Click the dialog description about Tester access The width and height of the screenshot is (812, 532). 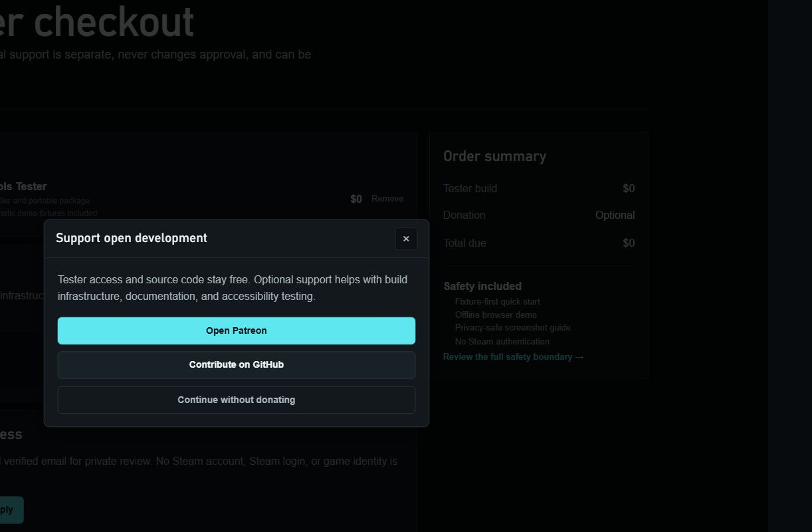point(233,288)
